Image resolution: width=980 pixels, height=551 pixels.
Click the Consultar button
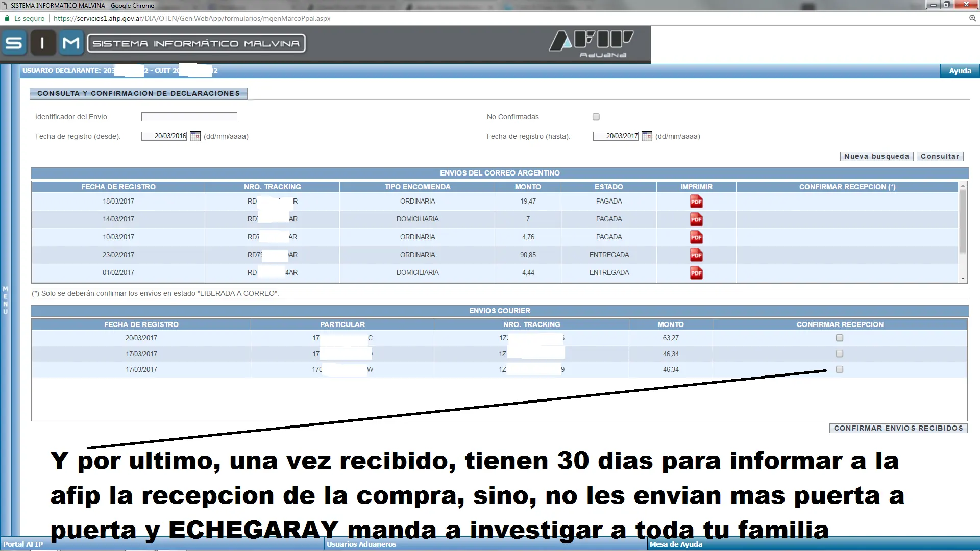pyautogui.click(x=940, y=156)
